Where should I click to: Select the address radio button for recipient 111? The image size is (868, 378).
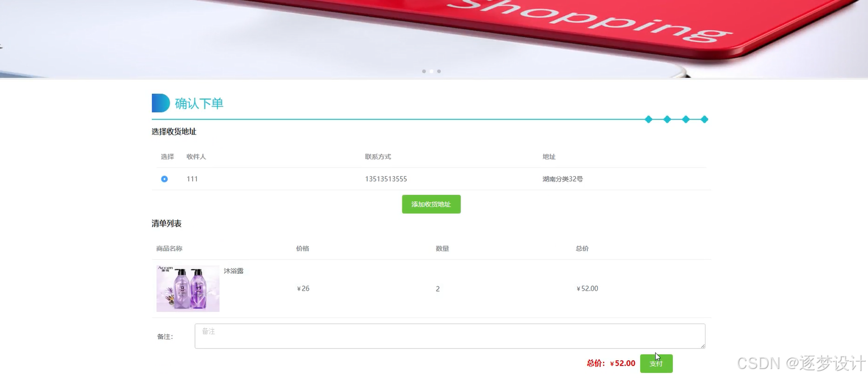tap(164, 179)
